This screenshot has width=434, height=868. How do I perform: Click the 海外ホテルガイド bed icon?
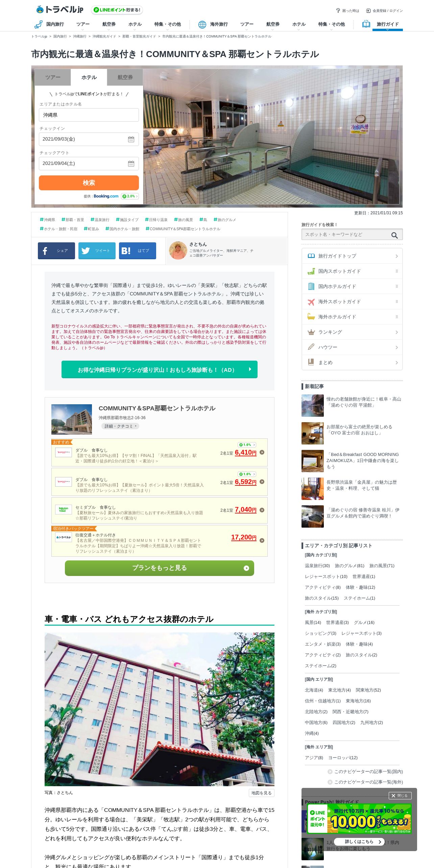[311, 317]
